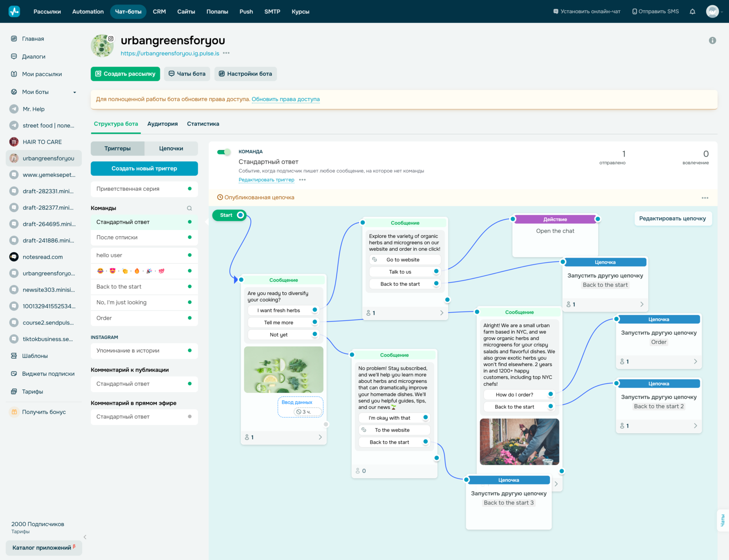The width and height of the screenshot is (729, 560).
Task: Select the Order command
Action: (144, 318)
